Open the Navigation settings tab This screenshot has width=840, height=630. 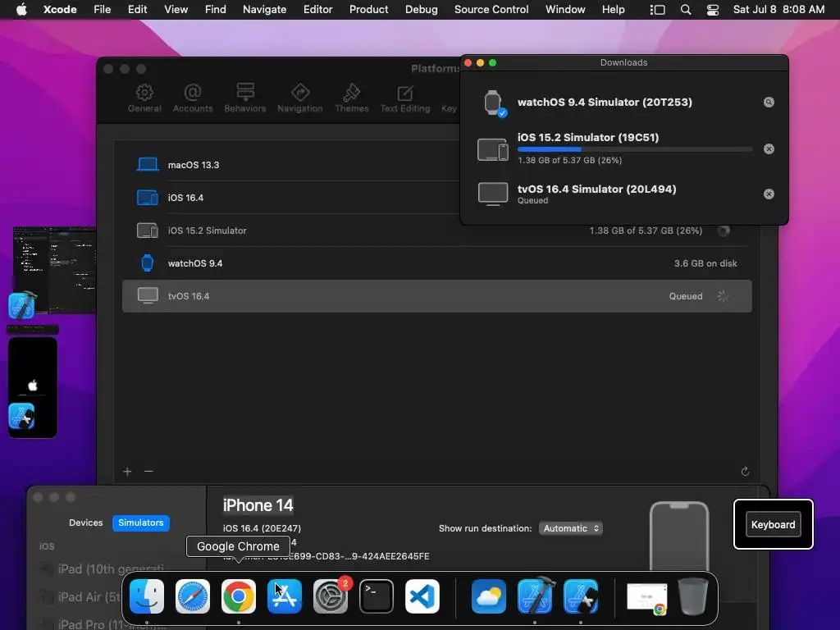[299, 98]
